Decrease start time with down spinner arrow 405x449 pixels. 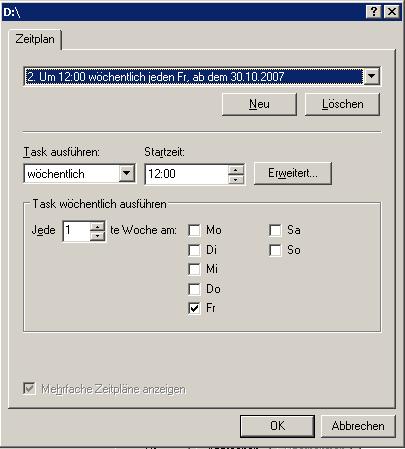tap(236, 179)
